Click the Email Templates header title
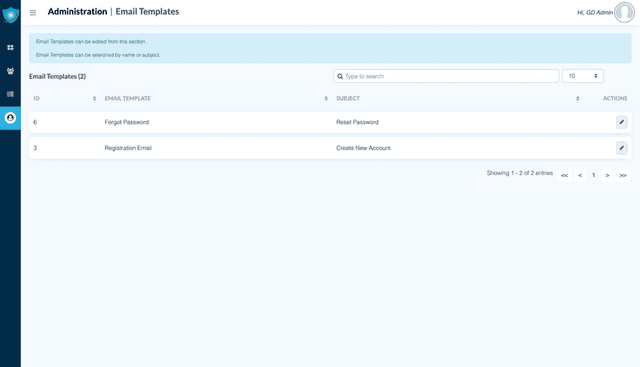Viewport: 640px width, 367px height. tap(147, 11)
